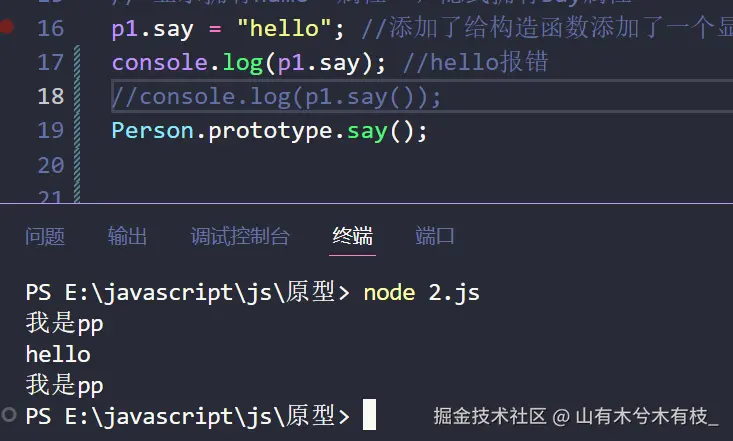The image size is (733, 441).
Task: Click the hello output line in terminal
Action: pos(58,354)
